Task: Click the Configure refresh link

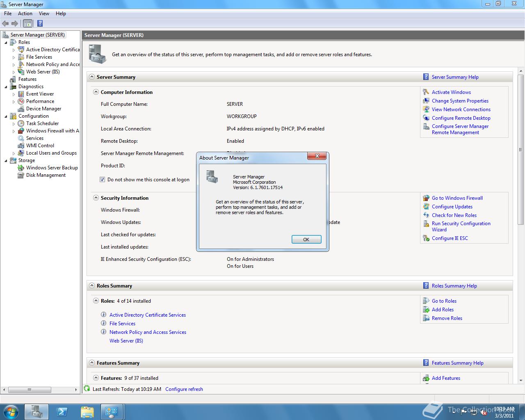Action: (184, 389)
